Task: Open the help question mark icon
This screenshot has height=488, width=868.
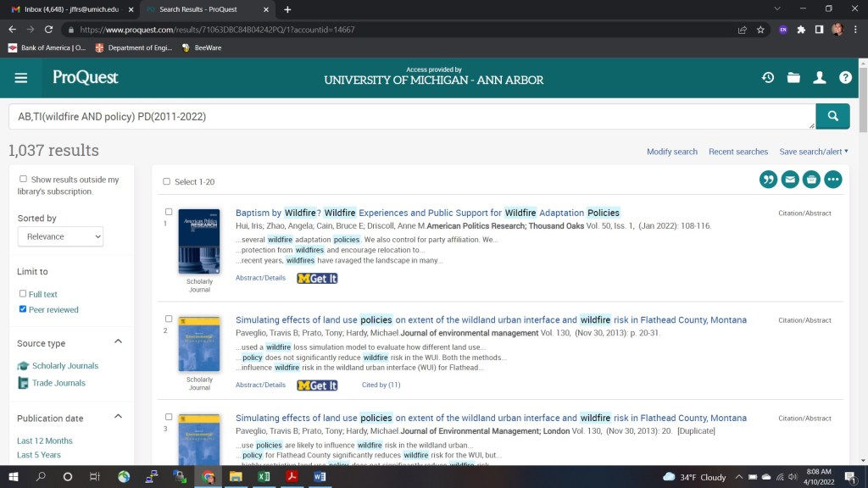Action: [x=845, y=78]
